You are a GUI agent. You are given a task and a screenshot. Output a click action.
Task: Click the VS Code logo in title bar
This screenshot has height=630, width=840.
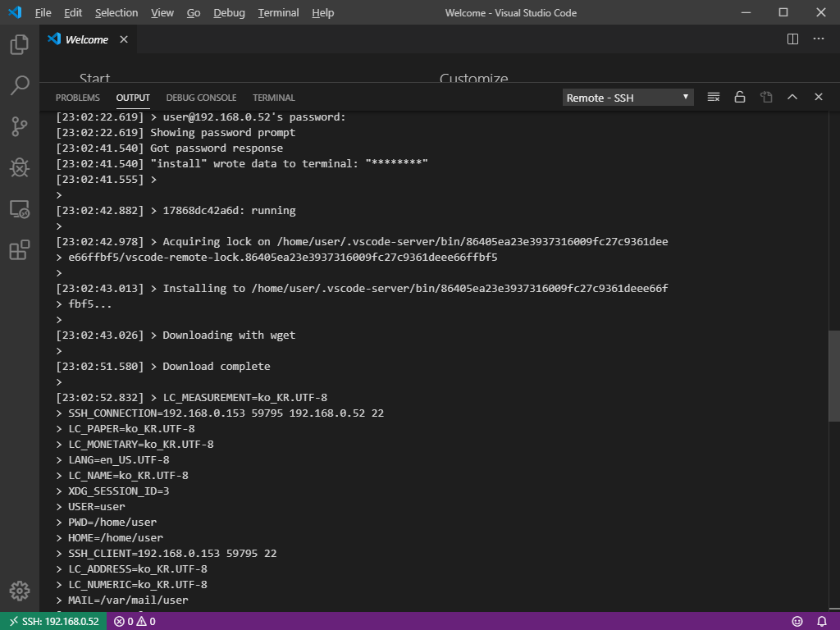[x=15, y=12]
